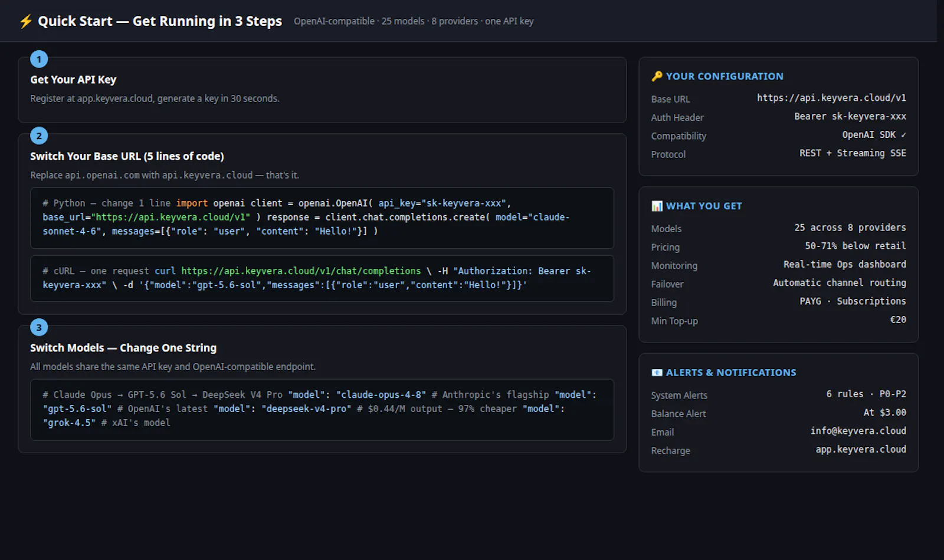Viewport: 944px width, 560px height.
Task: Click the 'OpenAI SDK ✓' compatibility value
Action: pos(874,135)
